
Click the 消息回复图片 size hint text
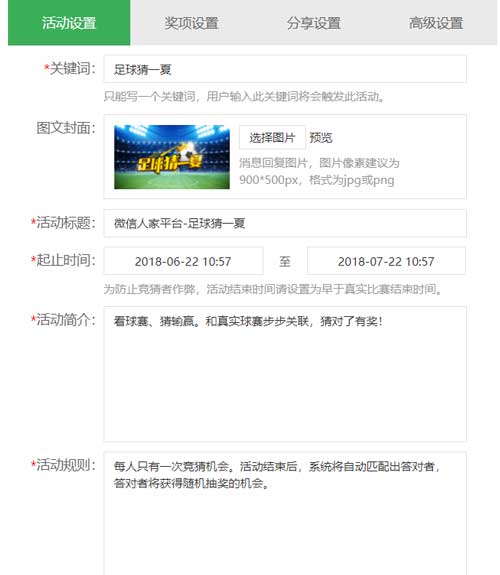[x=319, y=172]
